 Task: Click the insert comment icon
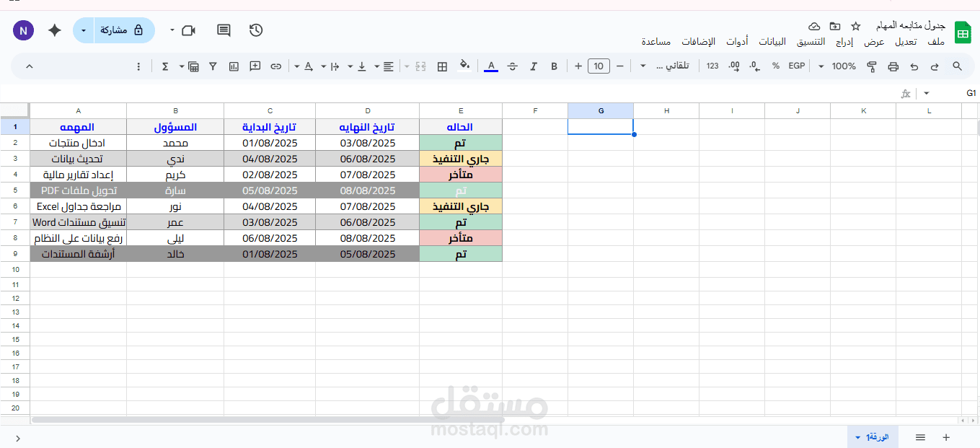coord(255,66)
